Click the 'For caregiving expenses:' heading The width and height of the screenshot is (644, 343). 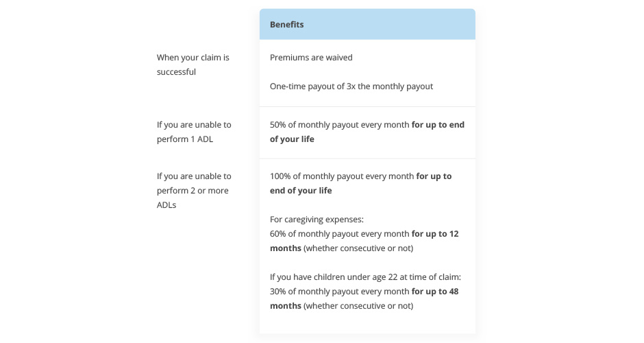(317, 220)
